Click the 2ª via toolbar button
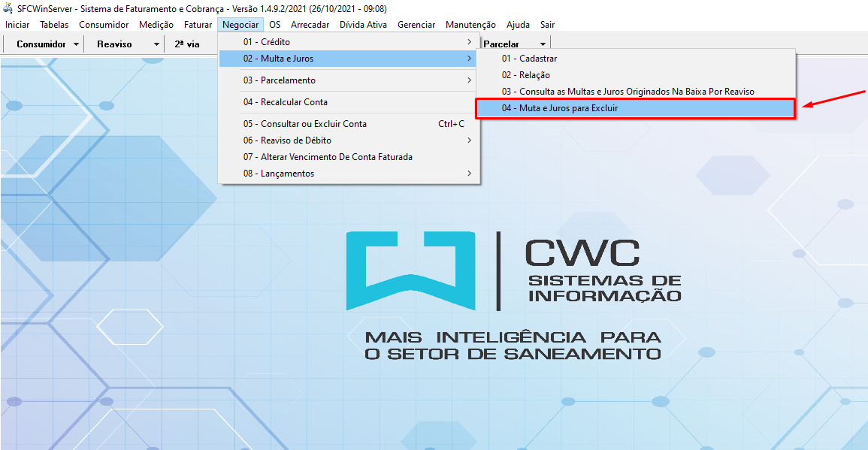The width and height of the screenshot is (868, 450). 187,44
